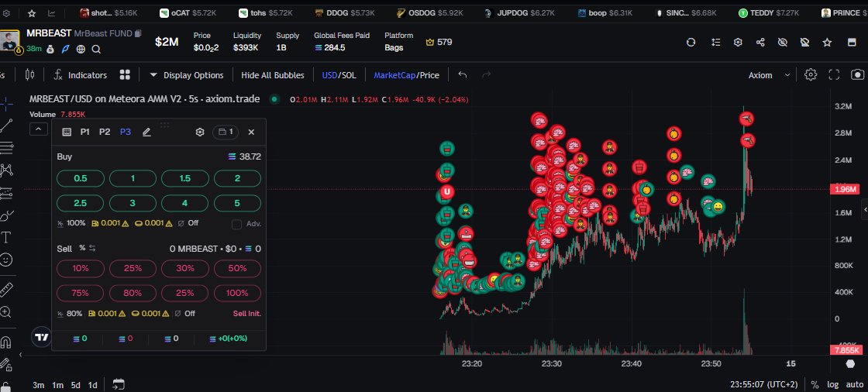
Task: Expand the Display Options dropdown
Action: [x=187, y=74]
